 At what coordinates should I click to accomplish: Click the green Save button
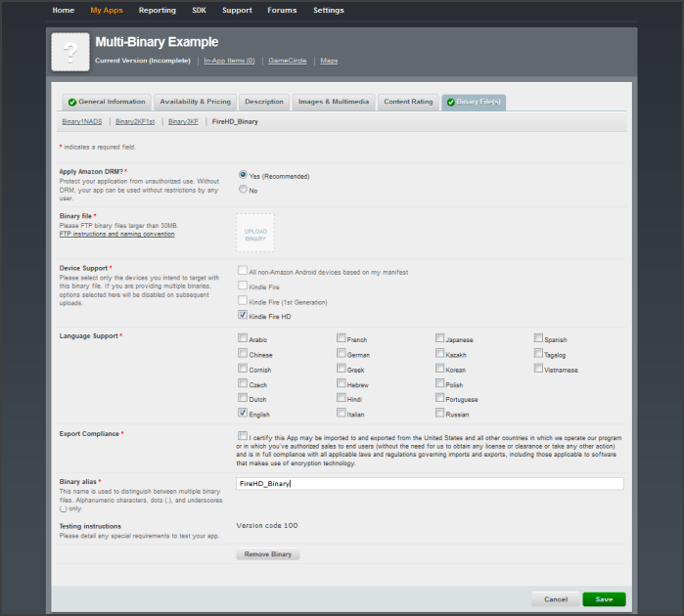[604, 599]
